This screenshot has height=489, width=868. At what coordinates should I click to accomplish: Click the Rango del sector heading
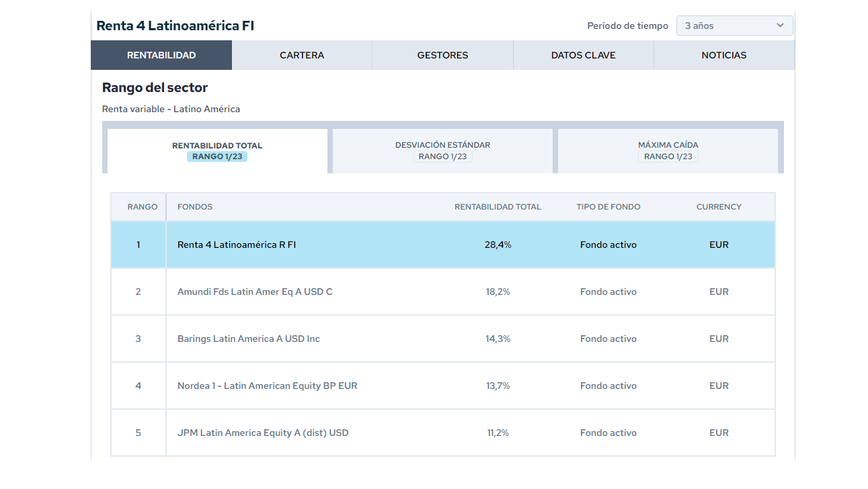click(x=155, y=87)
